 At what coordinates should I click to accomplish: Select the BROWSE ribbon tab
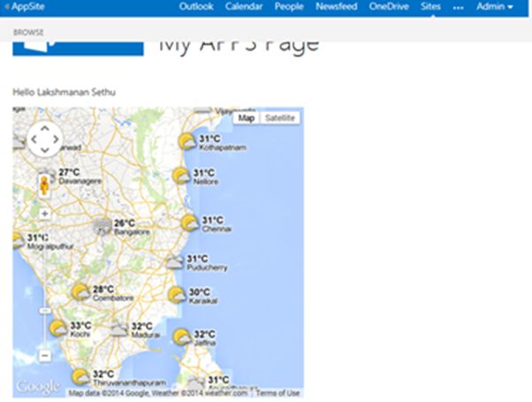coord(28,33)
